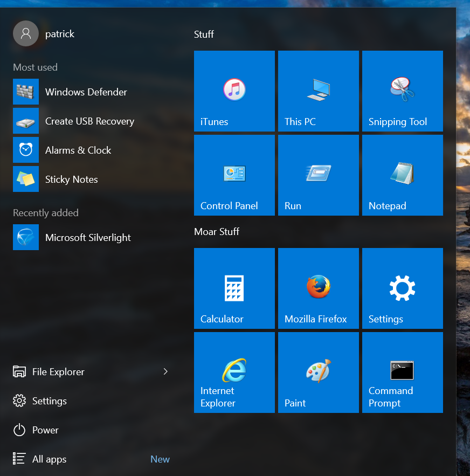Viewport: 470px width, 476px height.
Task: Select Create USB Recovery from Most used
Action: point(91,121)
